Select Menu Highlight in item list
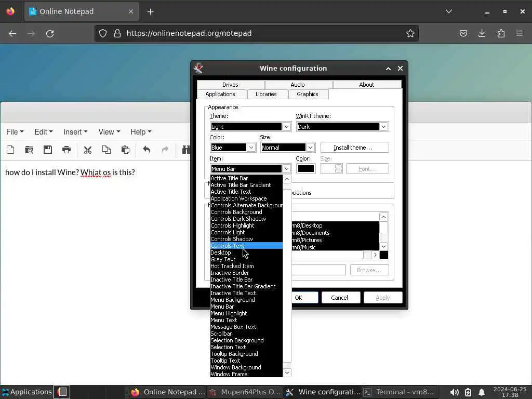The height and width of the screenshot is (399, 532). point(246,313)
